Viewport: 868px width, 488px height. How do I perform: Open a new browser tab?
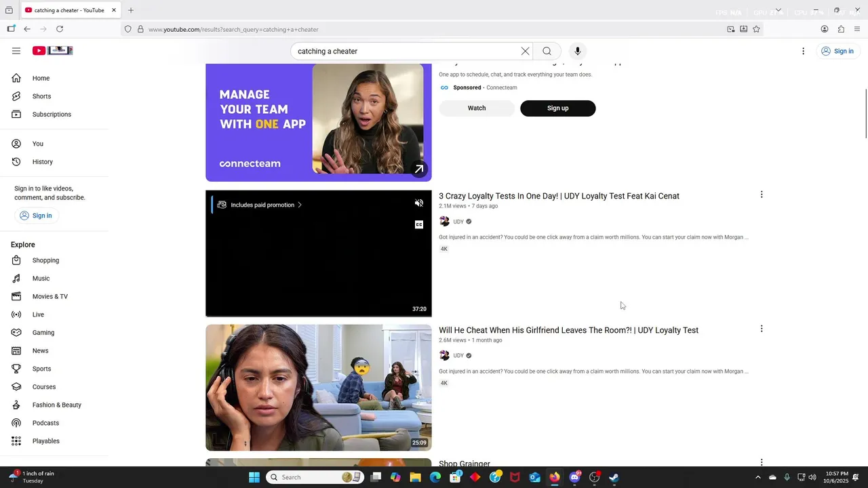[131, 10]
